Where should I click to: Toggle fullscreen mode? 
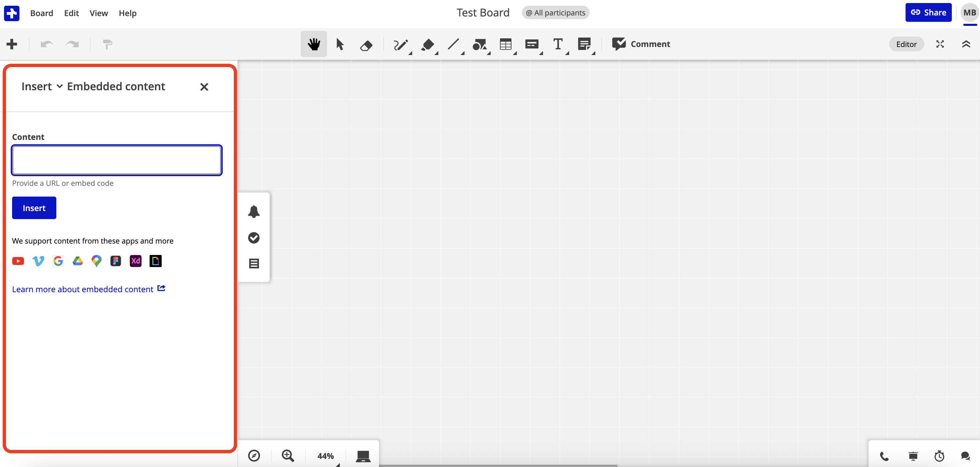(940, 44)
